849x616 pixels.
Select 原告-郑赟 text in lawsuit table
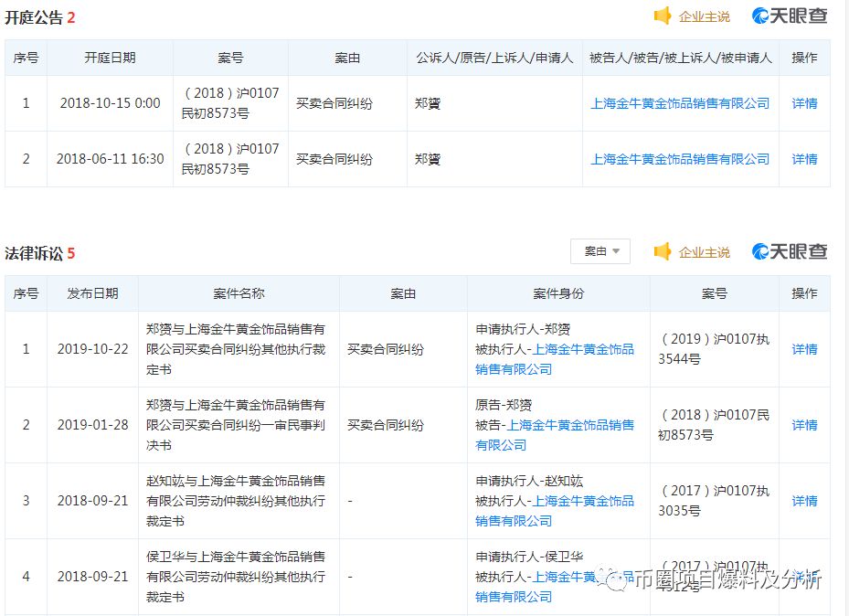(x=504, y=405)
